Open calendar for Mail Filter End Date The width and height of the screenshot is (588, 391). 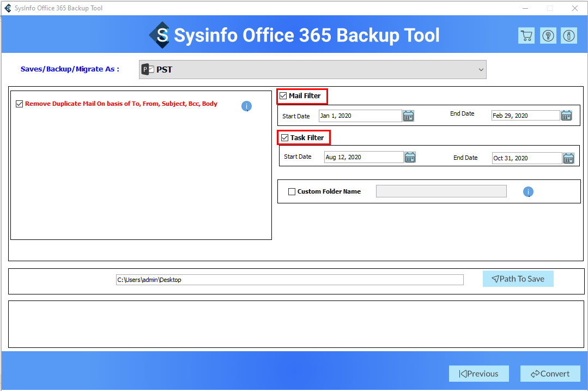[566, 116]
